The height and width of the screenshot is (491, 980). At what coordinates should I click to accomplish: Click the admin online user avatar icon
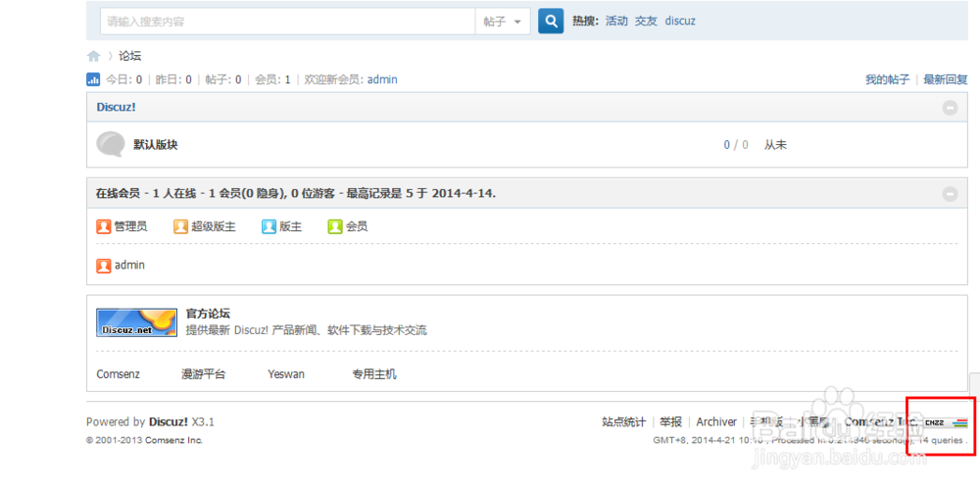point(104,266)
